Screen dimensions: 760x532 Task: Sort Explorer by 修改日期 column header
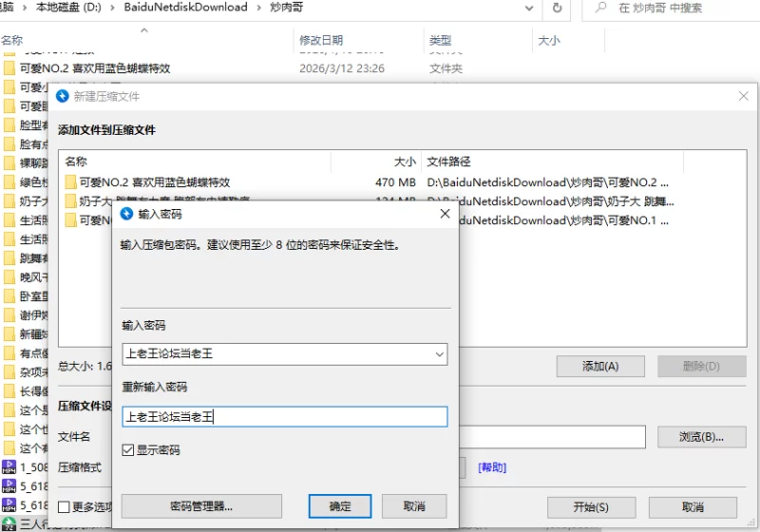[321, 40]
